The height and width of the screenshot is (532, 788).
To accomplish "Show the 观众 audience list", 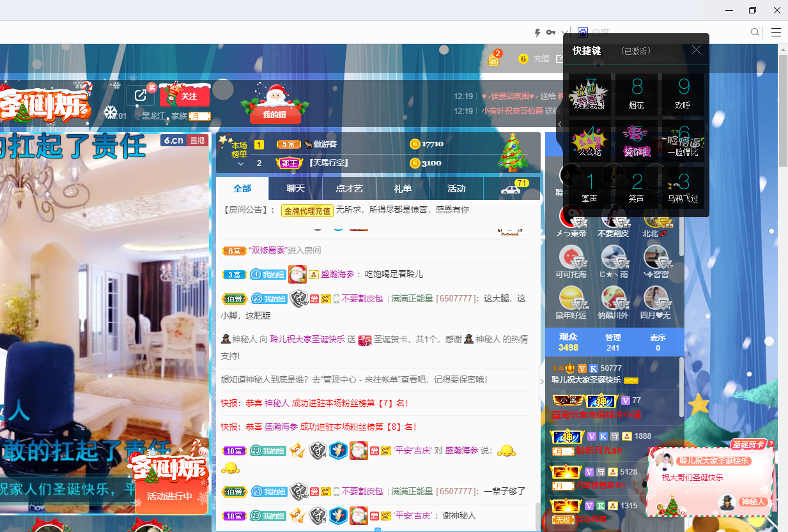I will tap(568, 342).
